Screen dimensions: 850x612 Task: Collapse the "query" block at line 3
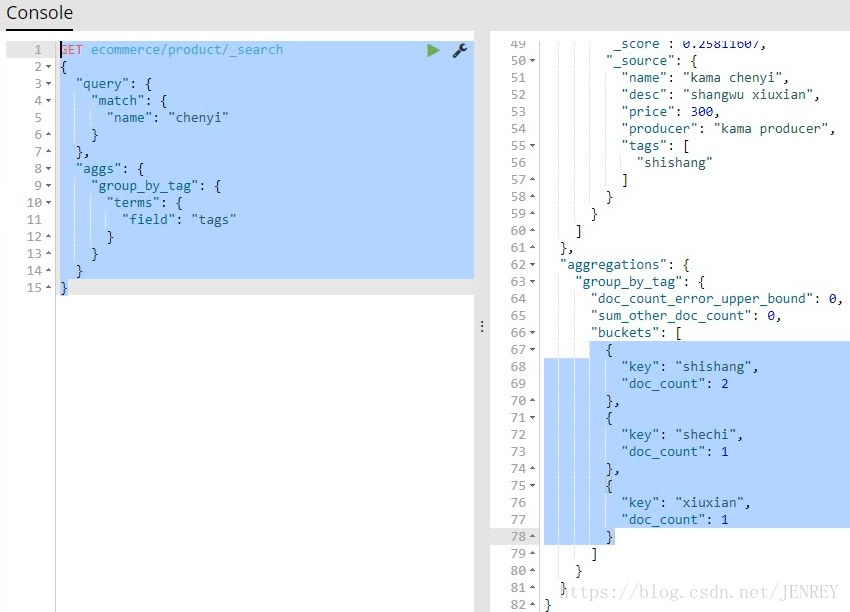tap(49, 83)
